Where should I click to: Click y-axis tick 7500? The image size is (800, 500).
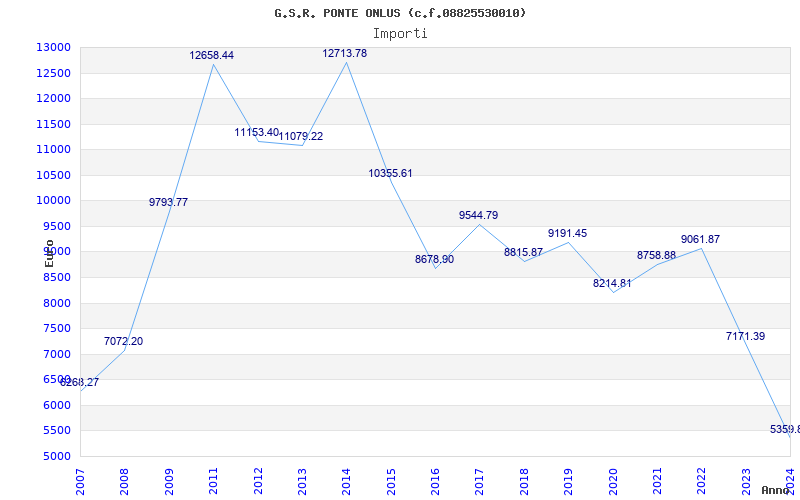tap(56, 329)
